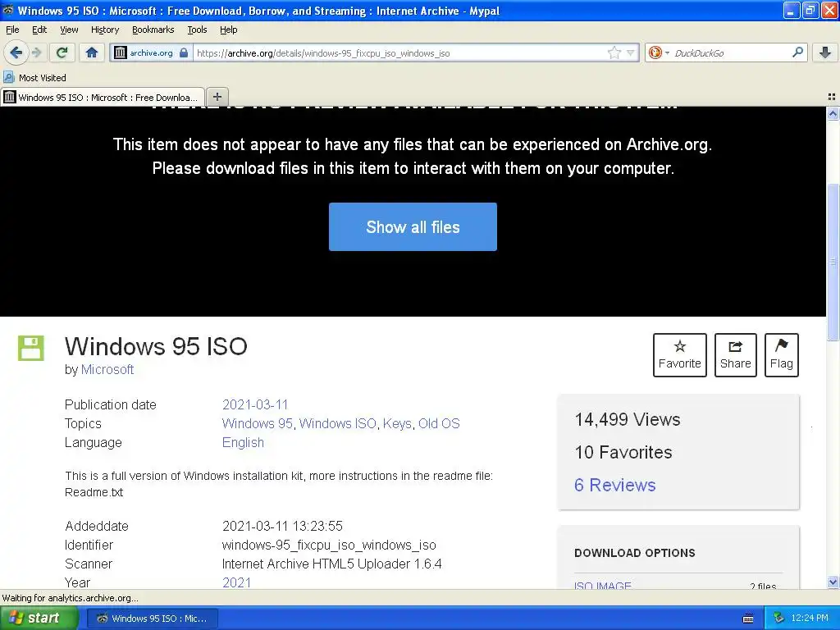Click the DOWNLOAD OPTIONS heading
This screenshot has width=840, height=630.
[x=634, y=553]
